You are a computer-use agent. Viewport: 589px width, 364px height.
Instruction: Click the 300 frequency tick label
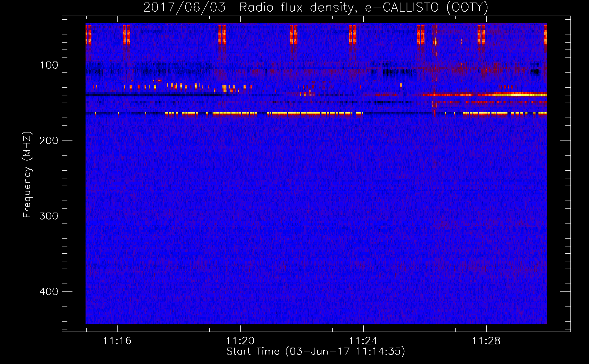click(49, 216)
